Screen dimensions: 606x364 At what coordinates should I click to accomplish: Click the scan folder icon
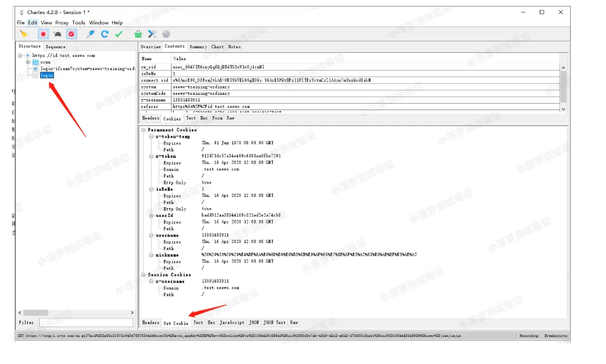coord(35,62)
